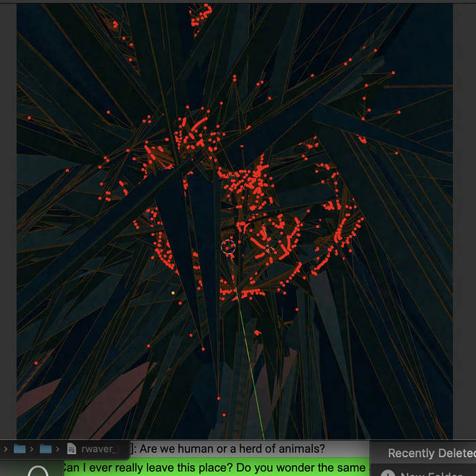Click the white dashed 3D cursor circle
Screen dimensions: 476x476
pos(228,247)
